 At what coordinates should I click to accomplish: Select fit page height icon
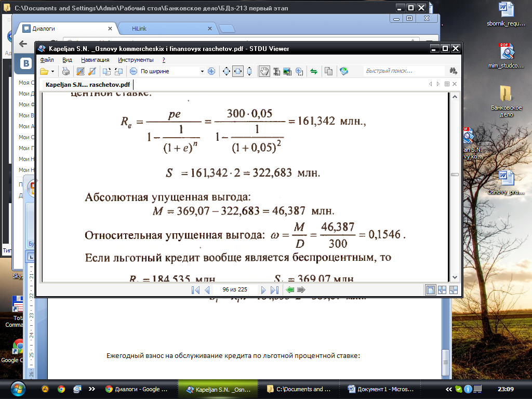[249, 71]
